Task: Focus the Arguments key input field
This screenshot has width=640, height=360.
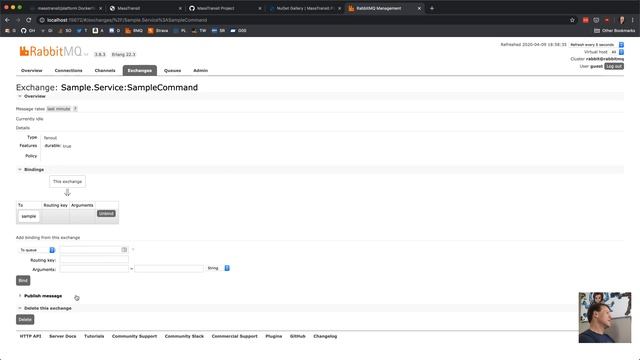Action: [94, 269]
